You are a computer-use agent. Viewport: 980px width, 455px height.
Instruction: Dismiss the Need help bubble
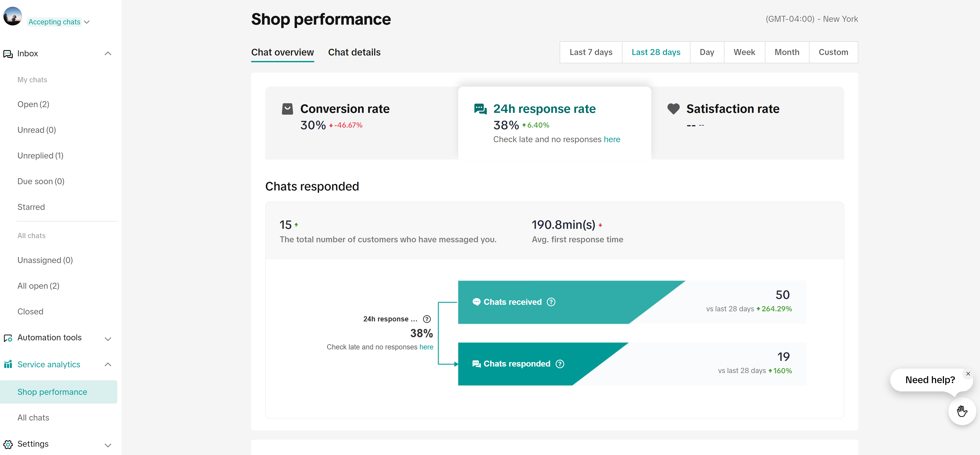click(968, 374)
